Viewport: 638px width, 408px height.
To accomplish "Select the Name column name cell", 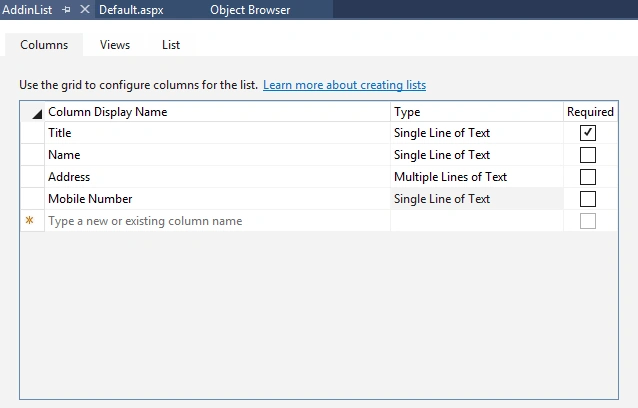I will click(x=217, y=155).
